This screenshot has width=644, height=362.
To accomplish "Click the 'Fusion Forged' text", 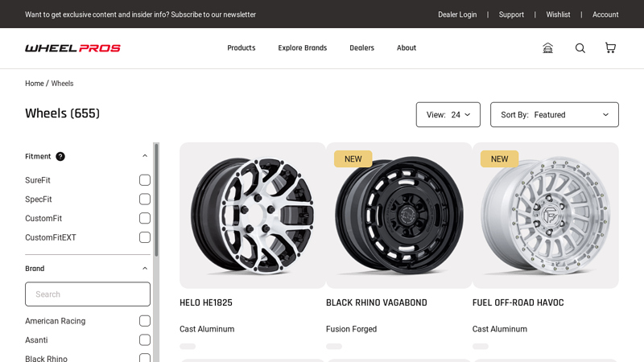I will (x=351, y=329).
